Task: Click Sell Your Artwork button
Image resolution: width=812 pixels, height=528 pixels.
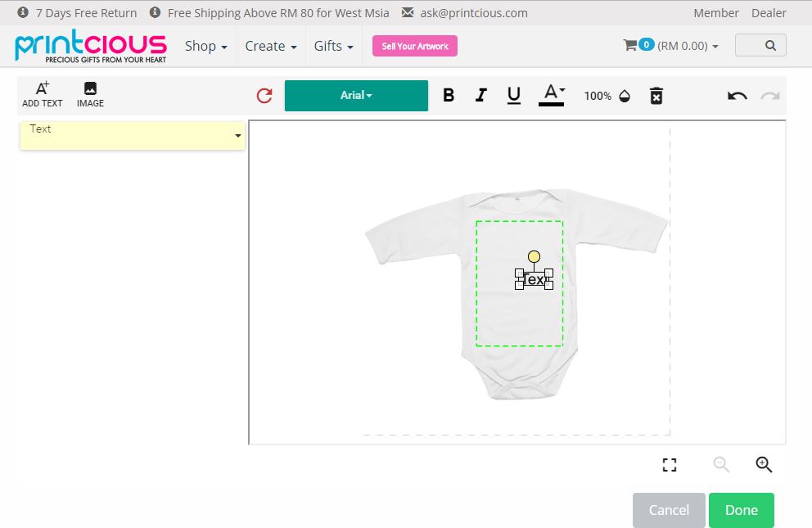Action: (415, 46)
